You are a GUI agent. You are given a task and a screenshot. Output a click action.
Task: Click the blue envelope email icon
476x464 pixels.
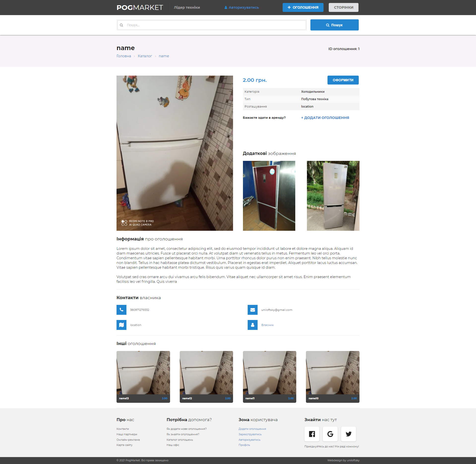pyautogui.click(x=253, y=310)
